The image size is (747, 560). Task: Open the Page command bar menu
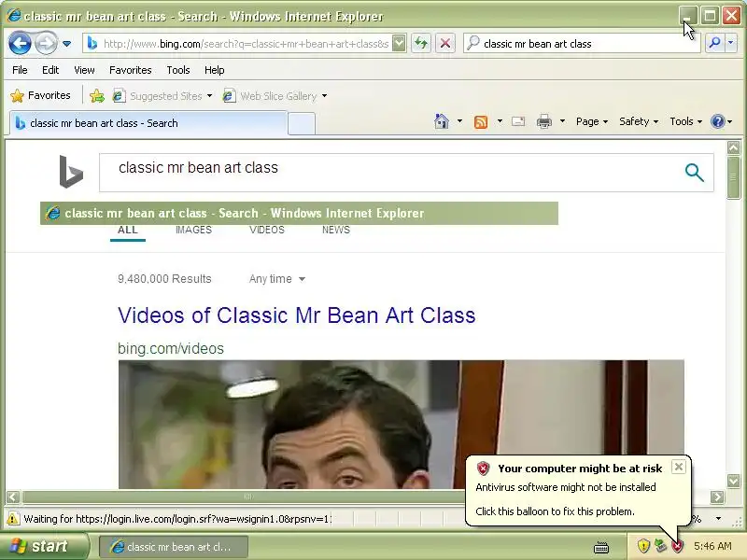[x=592, y=121]
